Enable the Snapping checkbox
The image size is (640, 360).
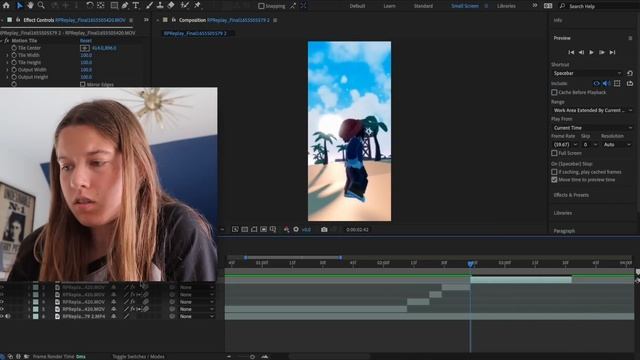(x=261, y=6)
